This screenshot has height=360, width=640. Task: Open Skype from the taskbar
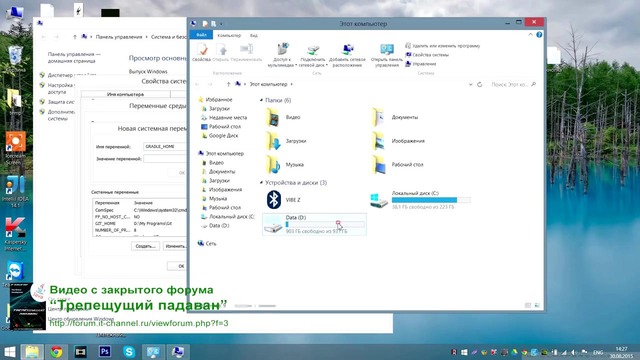point(129,351)
